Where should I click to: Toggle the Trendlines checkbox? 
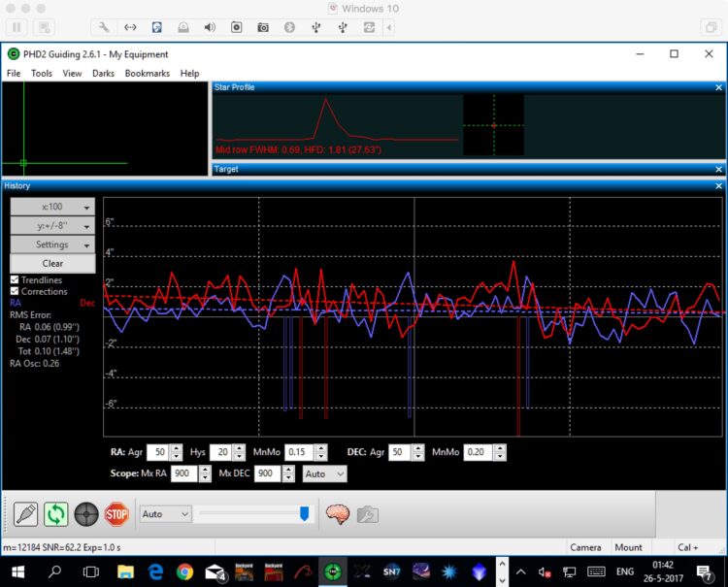click(x=15, y=279)
